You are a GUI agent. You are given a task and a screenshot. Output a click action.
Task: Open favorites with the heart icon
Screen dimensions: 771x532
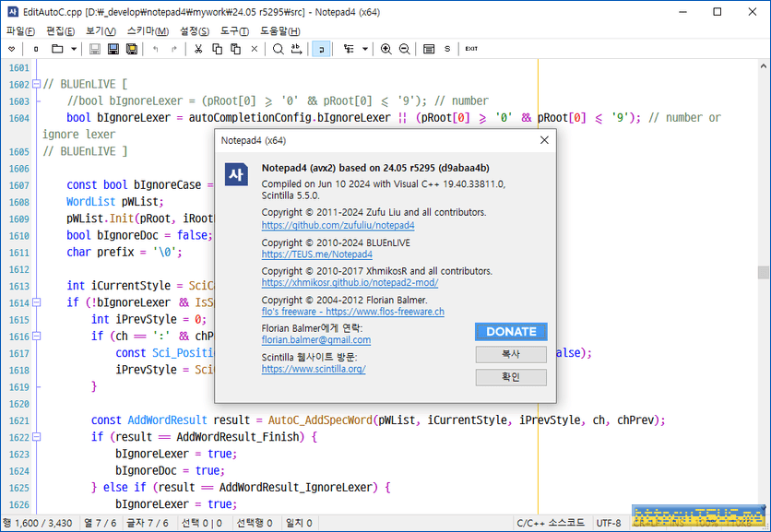[x=11, y=49]
